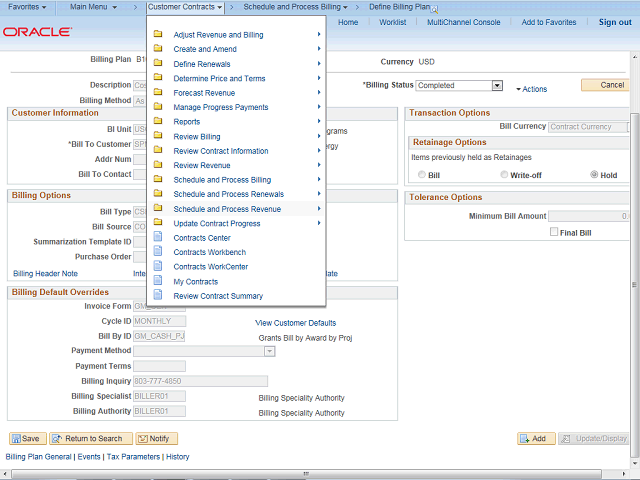Click folder icon beside Review Contract Information

(158, 150)
